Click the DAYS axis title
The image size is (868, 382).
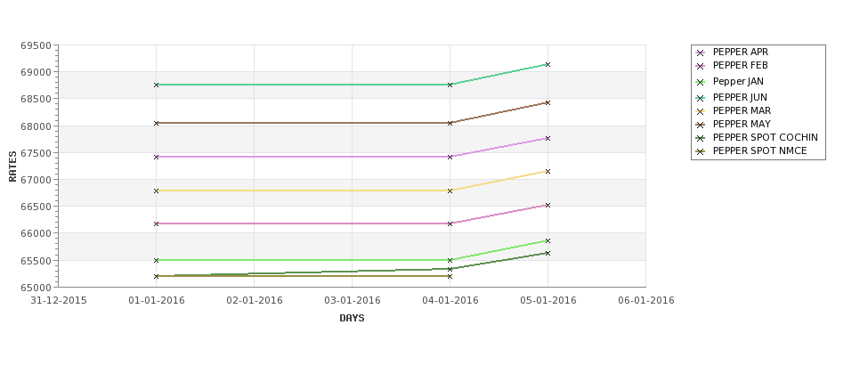click(x=352, y=319)
